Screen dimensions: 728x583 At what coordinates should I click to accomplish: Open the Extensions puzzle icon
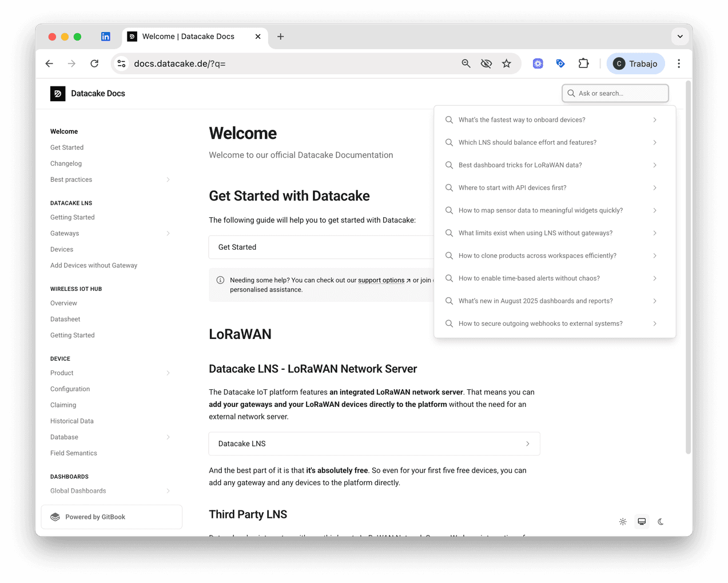583,63
